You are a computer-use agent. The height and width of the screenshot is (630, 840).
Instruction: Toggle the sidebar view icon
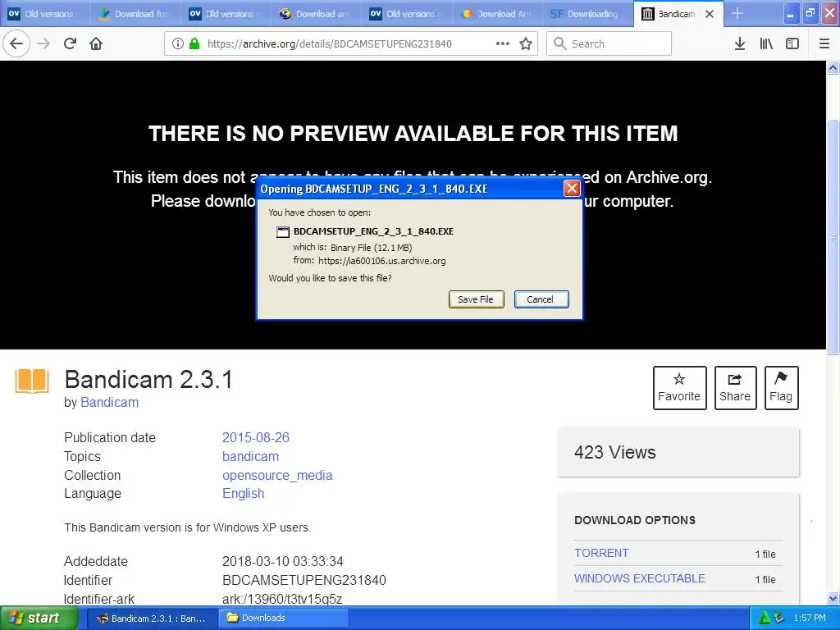(x=792, y=43)
